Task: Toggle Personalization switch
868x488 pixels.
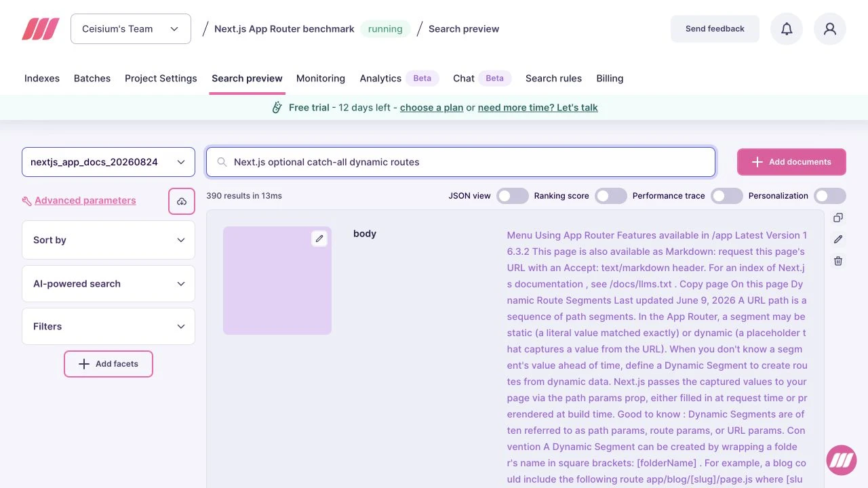Action: pos(830,196)
